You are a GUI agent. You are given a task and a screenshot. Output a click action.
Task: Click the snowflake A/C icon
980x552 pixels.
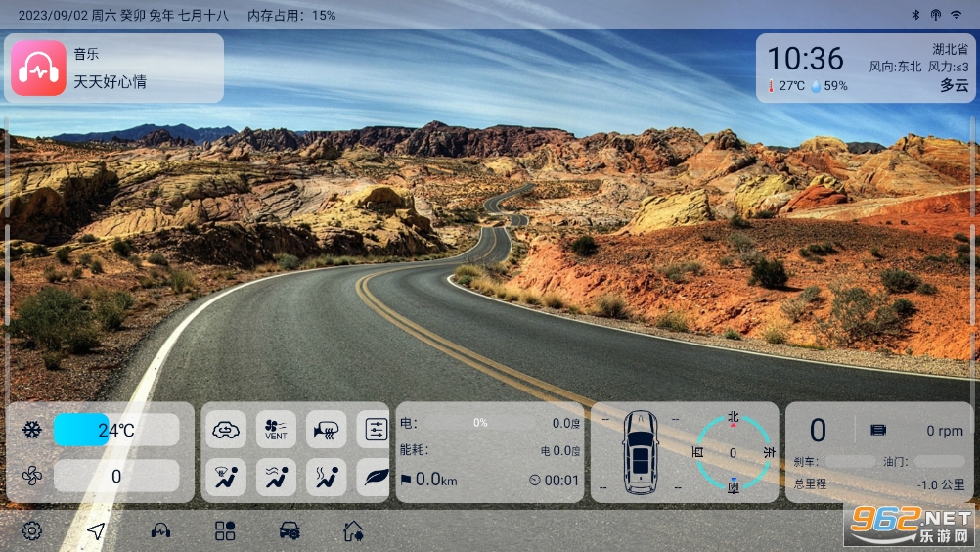(32, 430)
